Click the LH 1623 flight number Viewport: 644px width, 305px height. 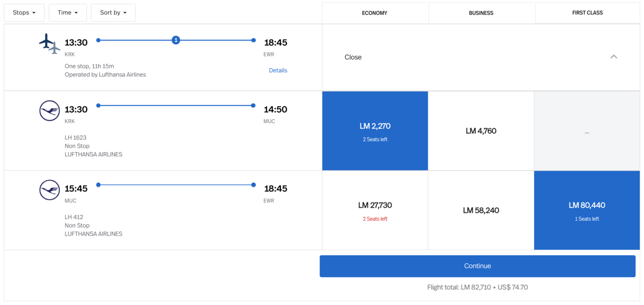click(x=75, y=138)
